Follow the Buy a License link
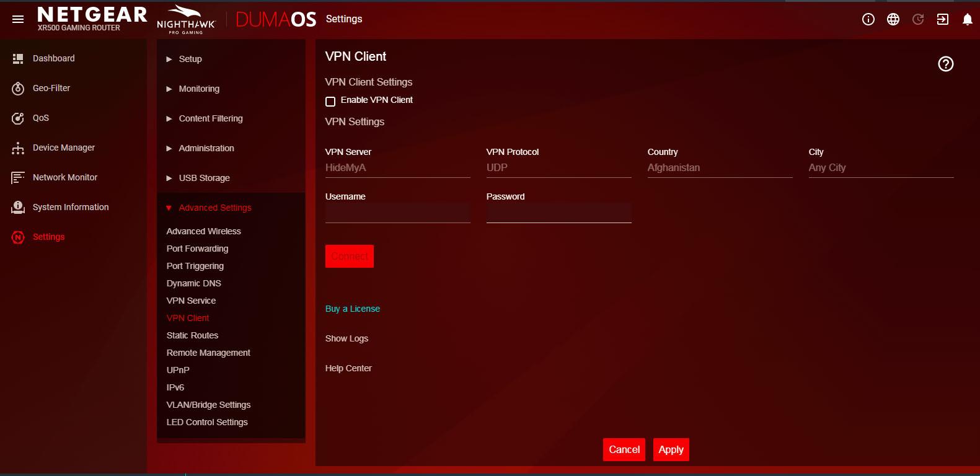 (x=353, y=309)
